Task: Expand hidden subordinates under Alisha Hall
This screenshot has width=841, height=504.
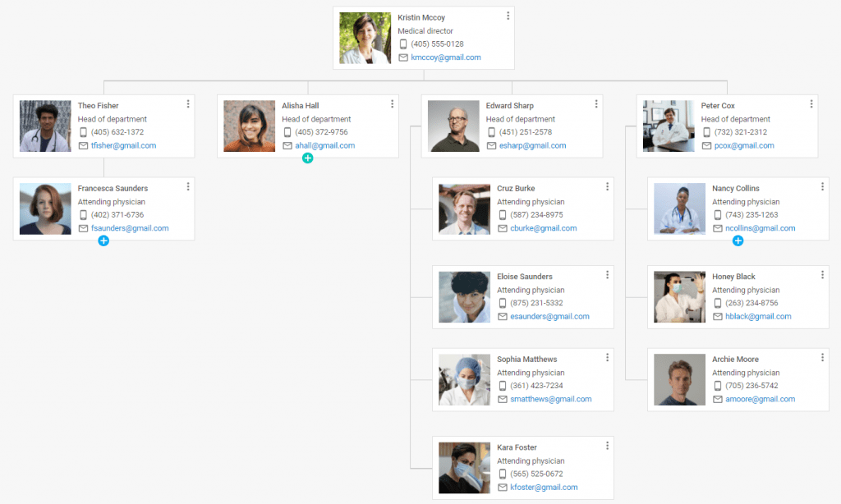Action: (x=308, y=158)
